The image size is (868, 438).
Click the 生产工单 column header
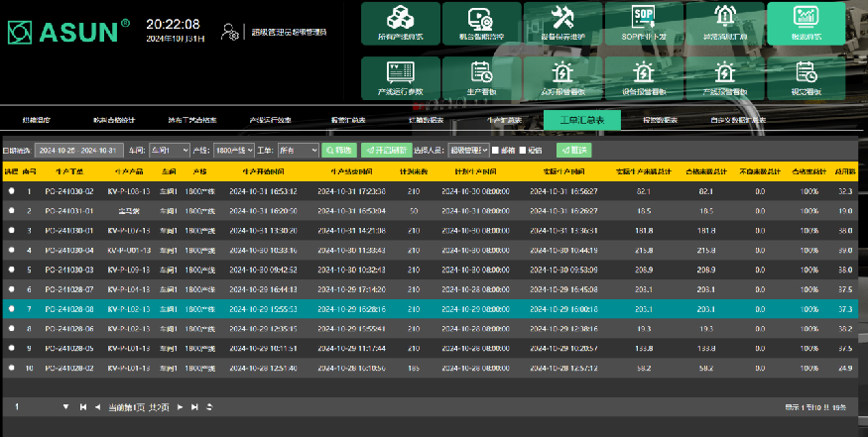coord(69,171)
